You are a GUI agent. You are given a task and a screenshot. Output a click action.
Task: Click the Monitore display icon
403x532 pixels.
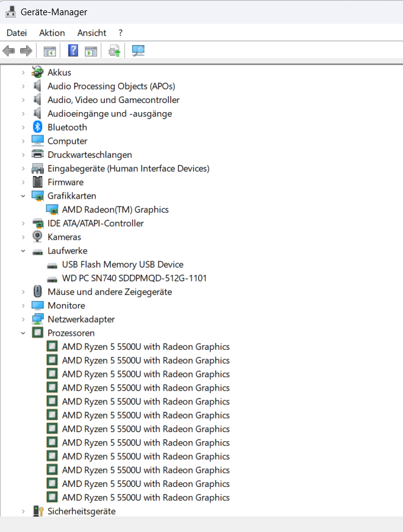pos(37,305)
